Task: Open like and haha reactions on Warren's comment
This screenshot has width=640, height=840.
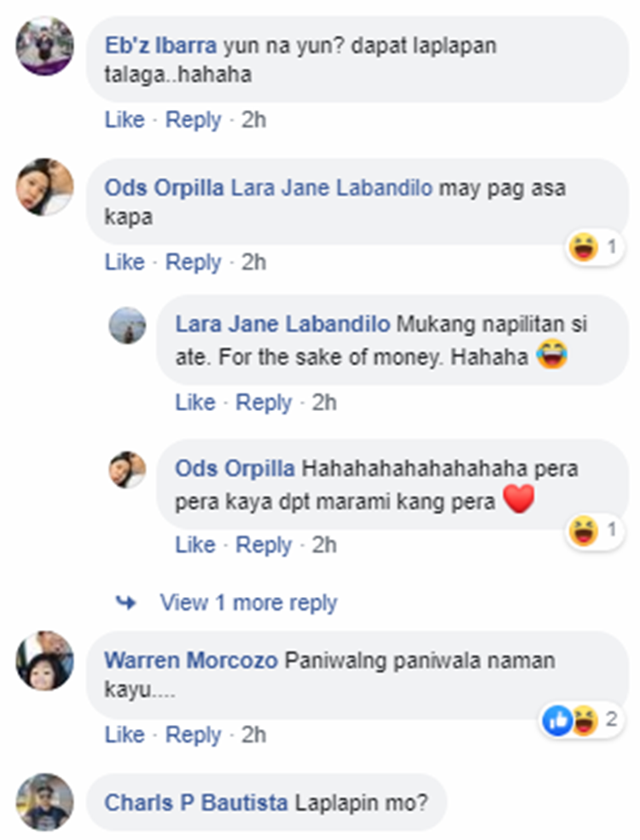Action: coord(582,720)
